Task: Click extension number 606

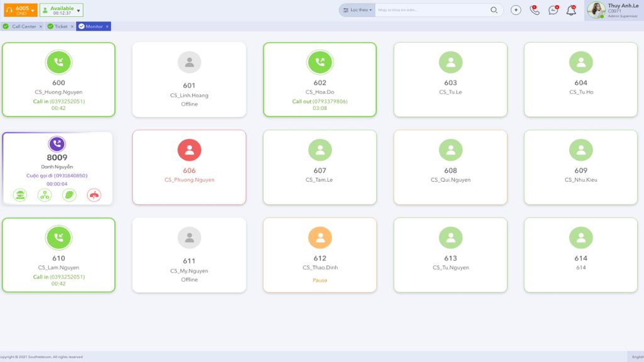Action: (189, 170)
